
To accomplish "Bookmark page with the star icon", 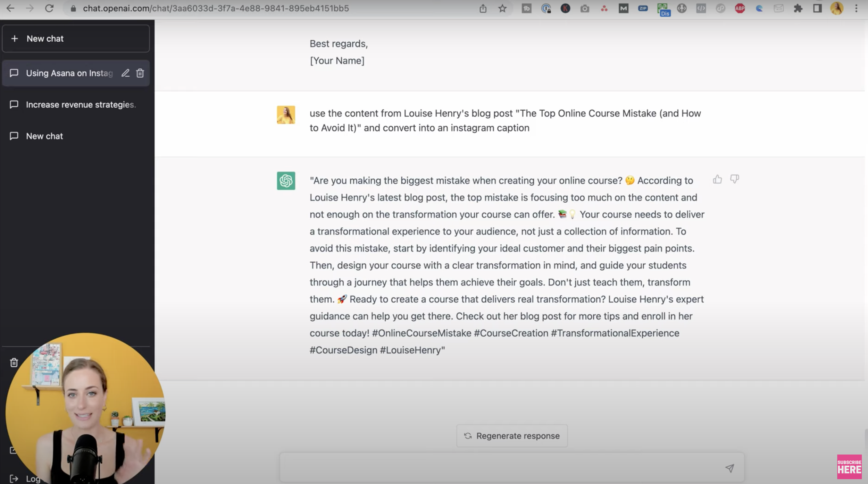I will (x=502, y=8).
